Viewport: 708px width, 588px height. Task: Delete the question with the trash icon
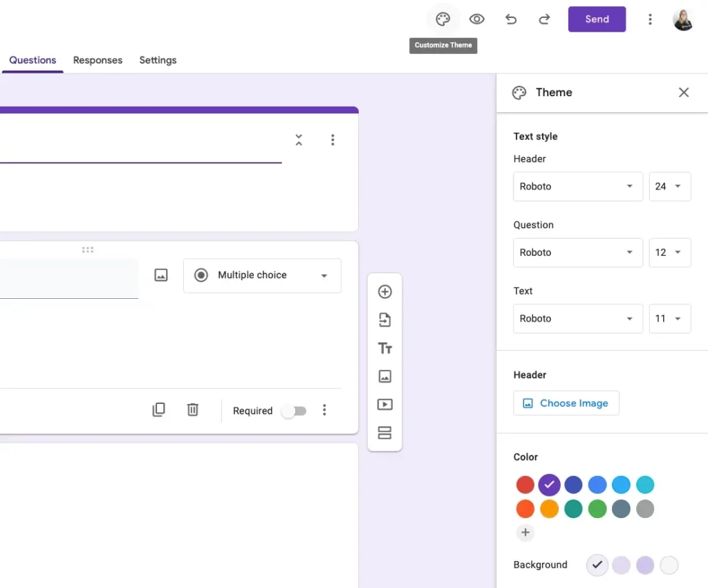pyautogui.click(x=193, y=410)
